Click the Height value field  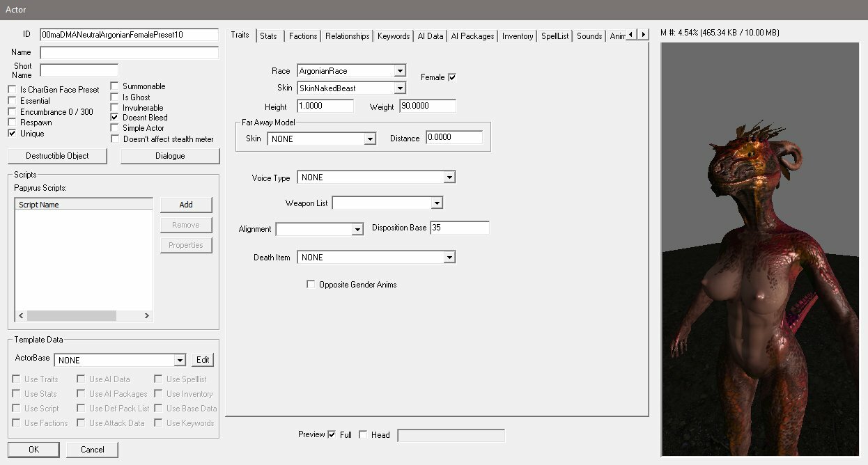[x=325, y=106]
